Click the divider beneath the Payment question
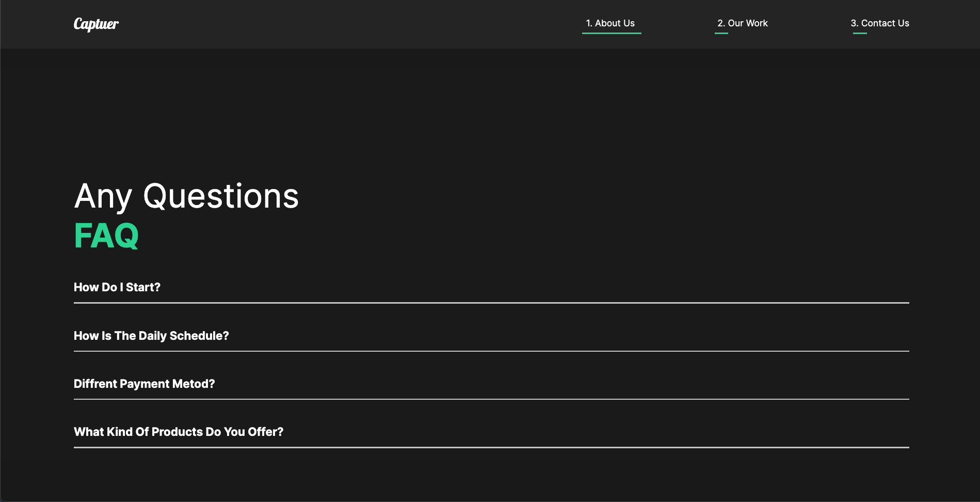The image size is (980, 502). tap(490, 398)
